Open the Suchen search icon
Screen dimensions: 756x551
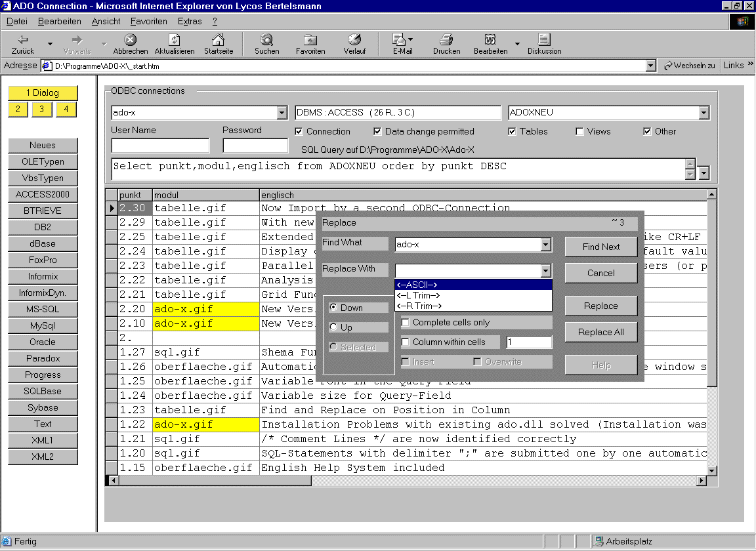(x=266, y=39)
